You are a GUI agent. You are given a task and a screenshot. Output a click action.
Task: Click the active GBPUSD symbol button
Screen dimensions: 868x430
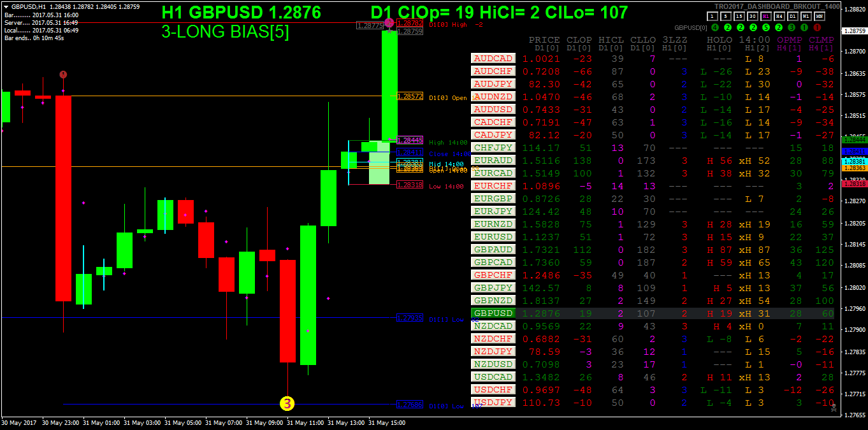pyautogui.click(x=493, y=313)
